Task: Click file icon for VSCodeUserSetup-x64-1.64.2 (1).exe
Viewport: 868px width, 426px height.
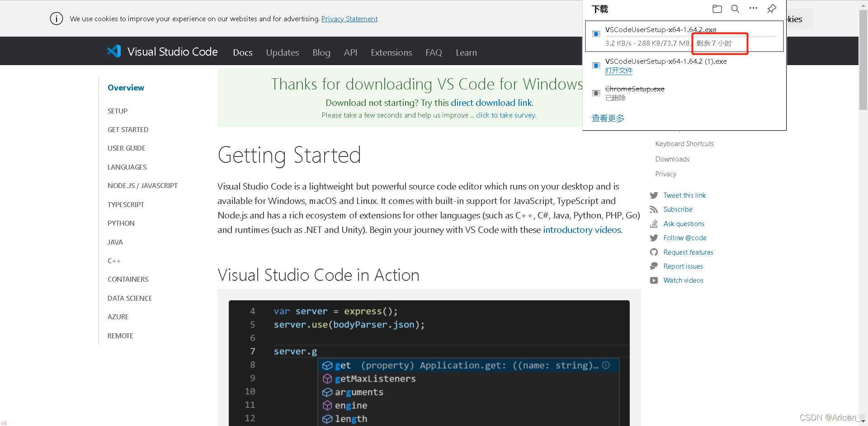Action: [596, 66]
